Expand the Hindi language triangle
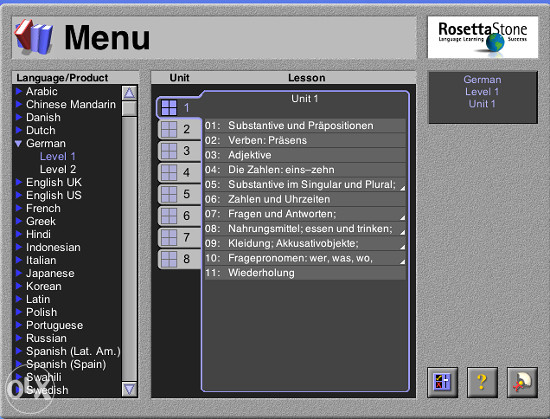The height and width of the screenshot is (419, 550). pos(19,234)
